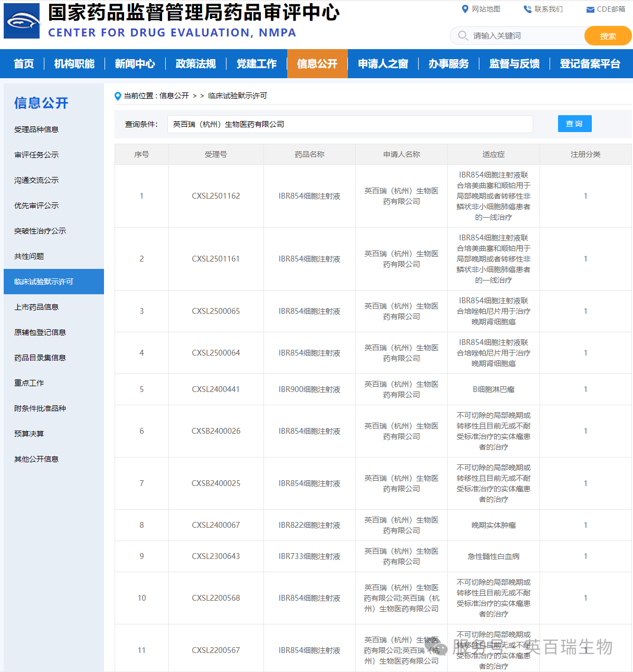Click the magnifier icon in search box

click(x=463, y=35)
